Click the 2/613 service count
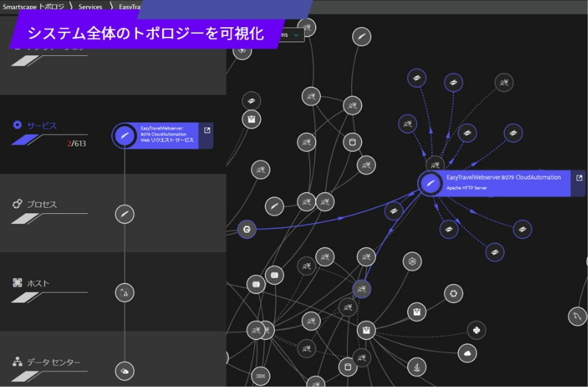The image size is (588, 387). (77, 144)
